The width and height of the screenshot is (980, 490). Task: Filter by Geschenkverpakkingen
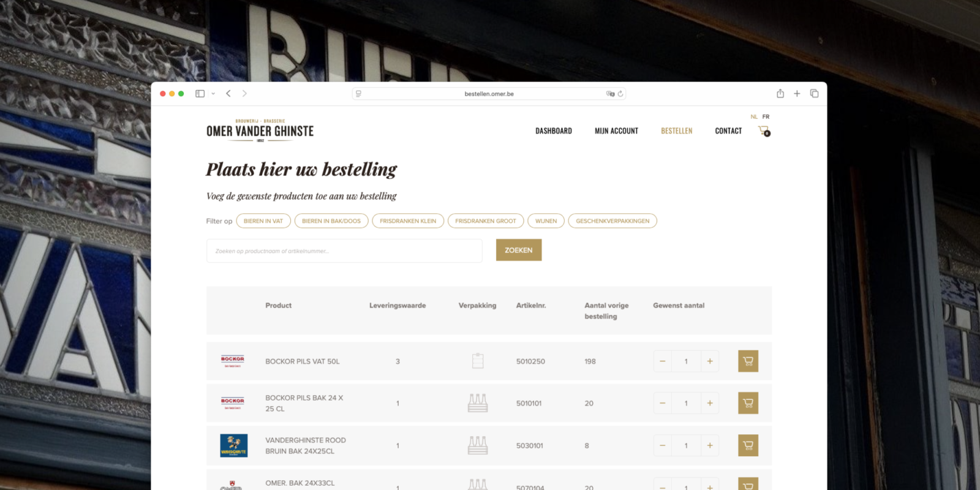click(x=612, y=221)
